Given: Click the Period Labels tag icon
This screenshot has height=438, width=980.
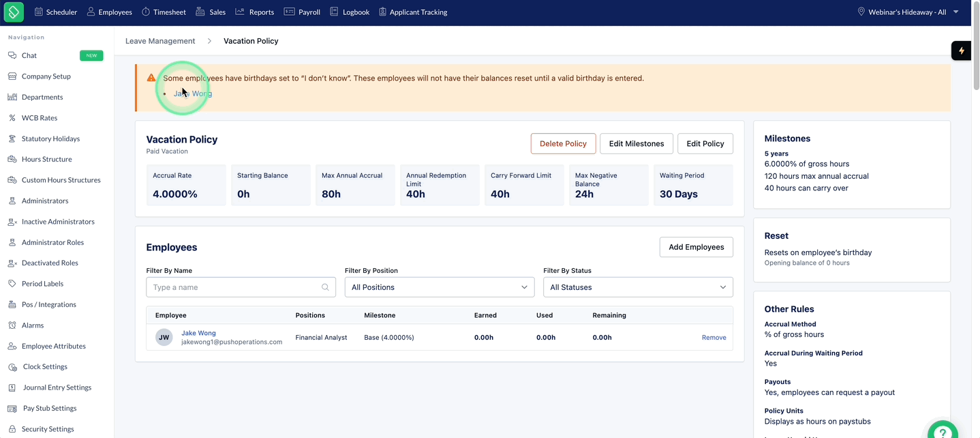Looking at the screenshot, I should coord(12,284).
